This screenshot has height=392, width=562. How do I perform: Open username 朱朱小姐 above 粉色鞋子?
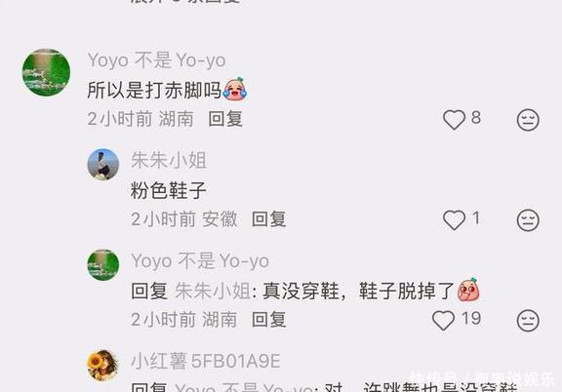169,160
